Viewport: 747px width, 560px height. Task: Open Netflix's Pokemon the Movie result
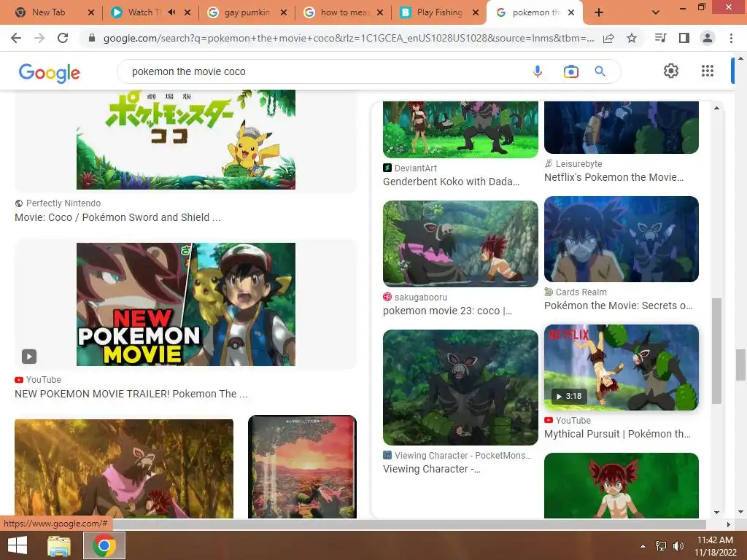tap(614, 177)
